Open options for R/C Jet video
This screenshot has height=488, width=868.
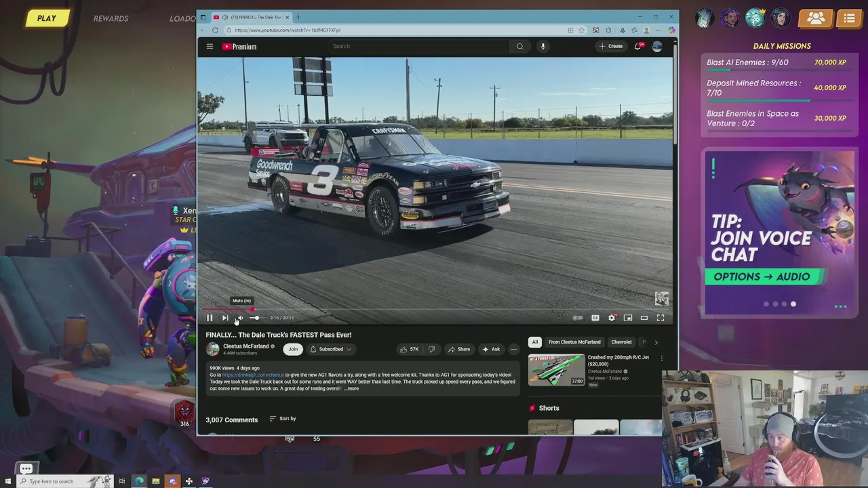click(x=661, y=358)
